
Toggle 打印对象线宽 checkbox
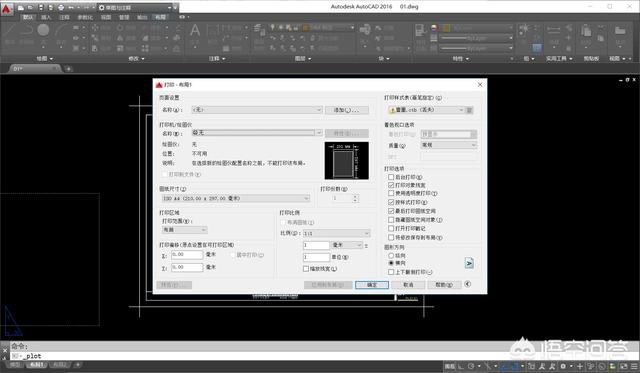click(391, 185)
